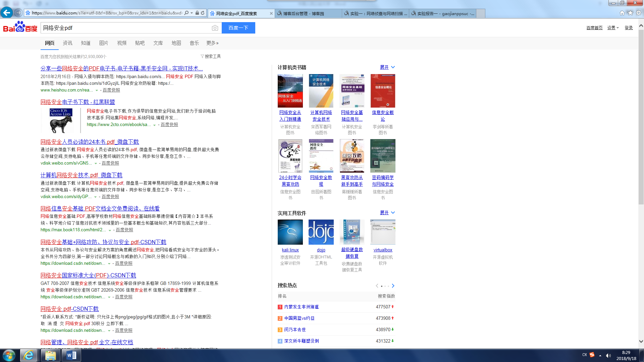Click the Baidu logo
644x362 pixels.
(20, 27)
